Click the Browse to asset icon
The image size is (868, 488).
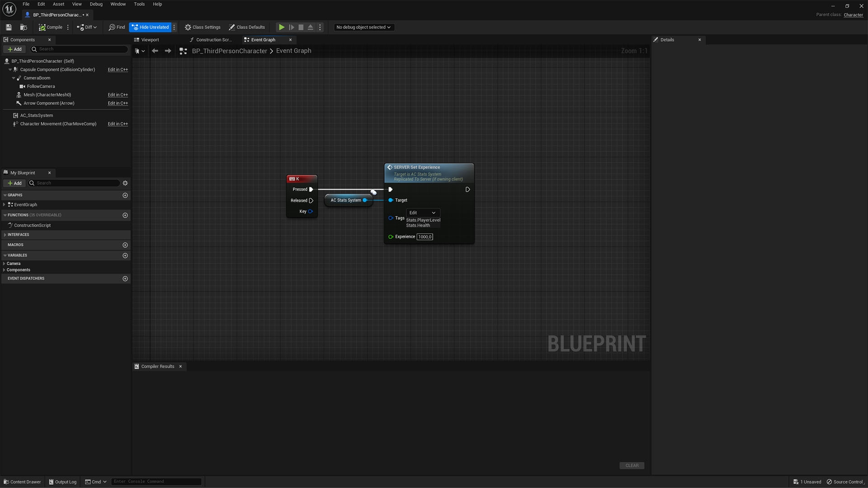(x=24, y=27)
